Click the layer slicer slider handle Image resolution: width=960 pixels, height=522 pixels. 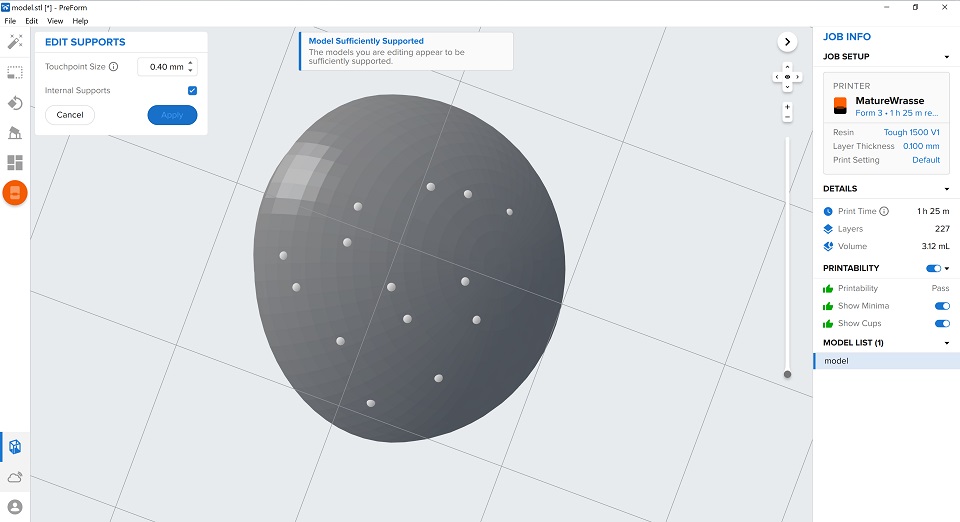pyautogui.click(x=788, y=374)
